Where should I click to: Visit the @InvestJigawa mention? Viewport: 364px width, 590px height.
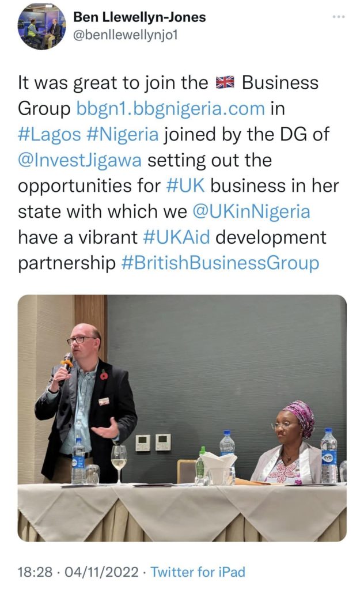click(79, 160)
